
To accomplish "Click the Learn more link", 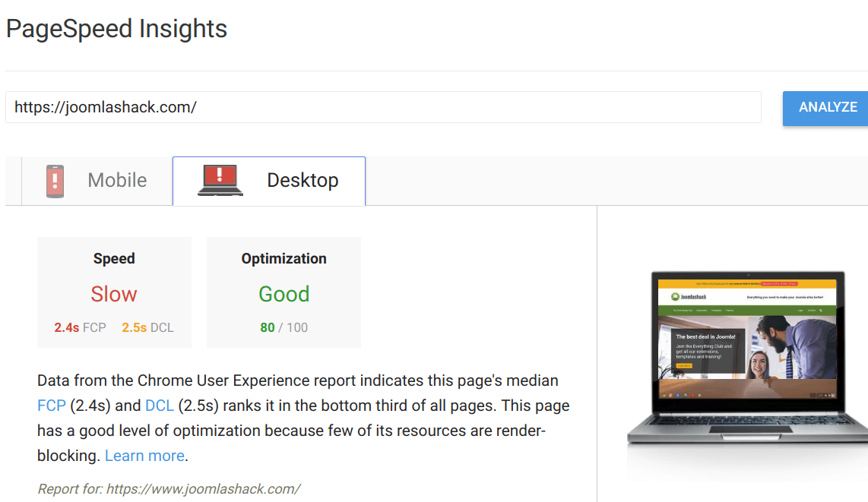I will pos(144,456).
